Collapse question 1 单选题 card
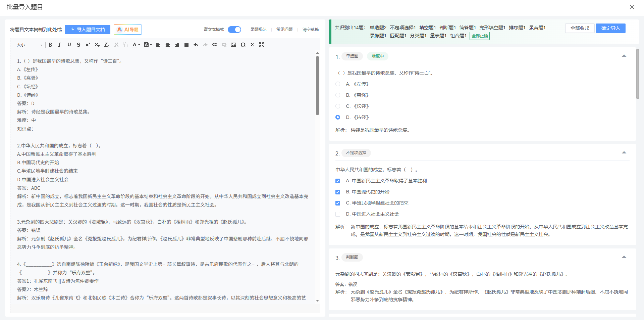Screen dimensions: 644x320 pos(624,56)
